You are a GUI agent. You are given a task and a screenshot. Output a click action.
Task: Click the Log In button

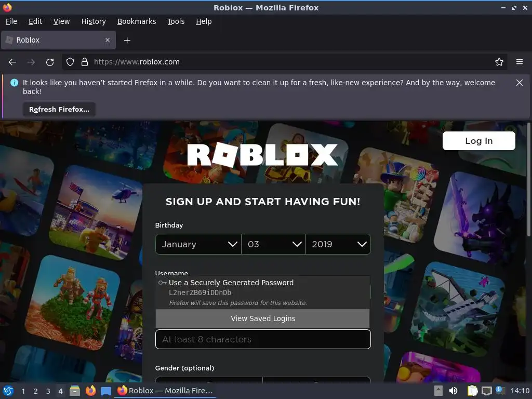click(x=478, y=141)
